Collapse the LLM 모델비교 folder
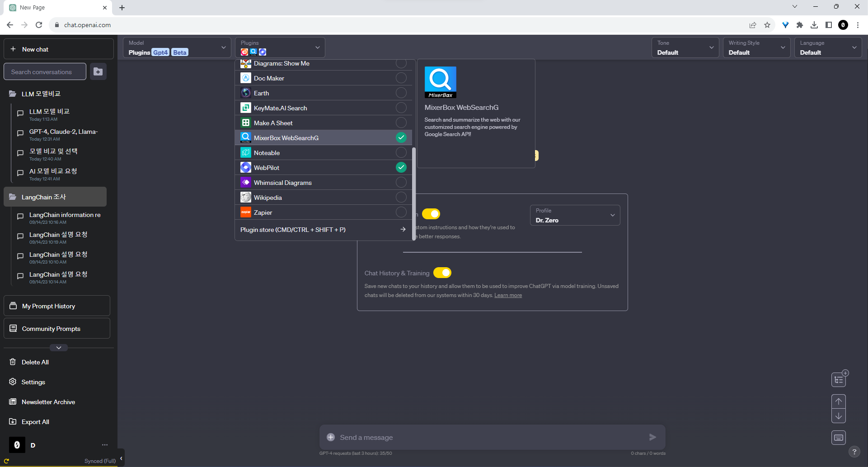 (55, 94)
